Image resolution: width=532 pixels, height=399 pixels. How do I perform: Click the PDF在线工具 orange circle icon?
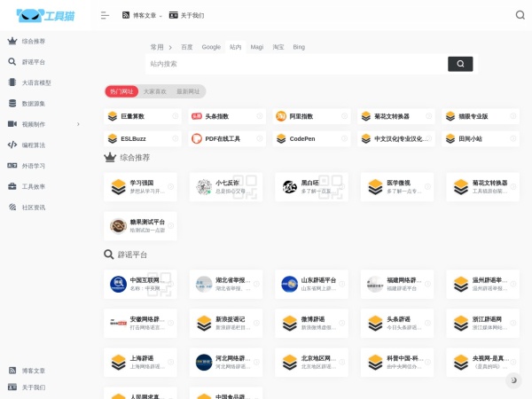[x=197, y=138]
